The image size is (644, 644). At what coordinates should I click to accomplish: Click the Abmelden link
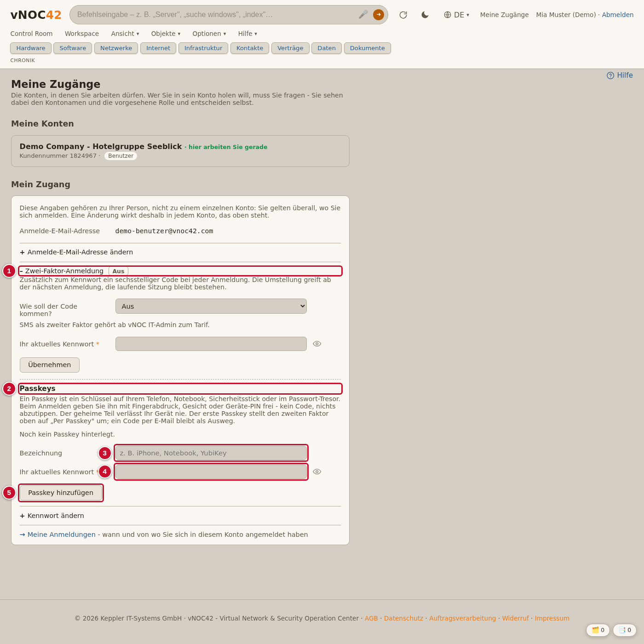618,15
